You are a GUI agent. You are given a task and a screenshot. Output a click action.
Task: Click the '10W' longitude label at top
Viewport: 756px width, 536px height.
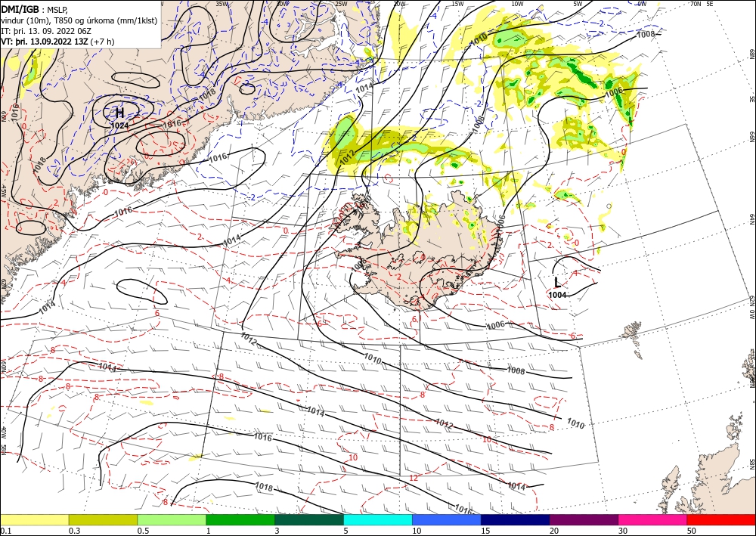[x=517, y=4]
